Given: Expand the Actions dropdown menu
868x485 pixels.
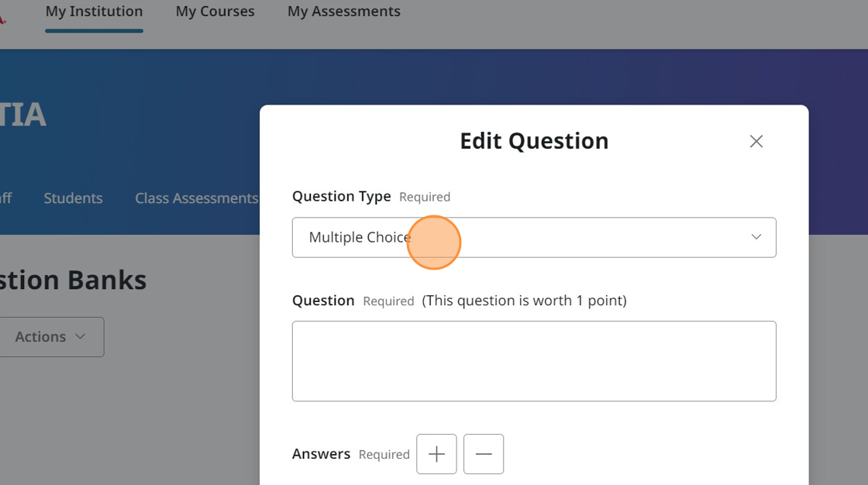Looking at the screenshot, I should tap(50, 337).
